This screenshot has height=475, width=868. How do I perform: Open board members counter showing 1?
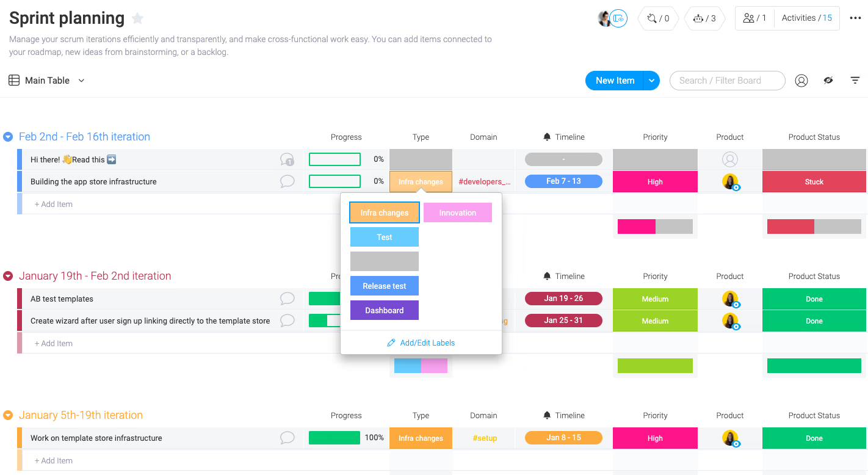(754, 18)
